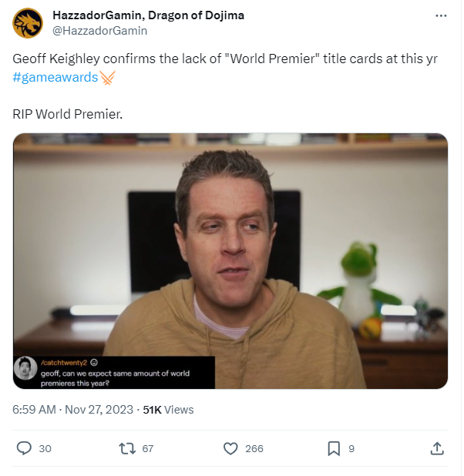Click the 266 likes count

[254, 449]
